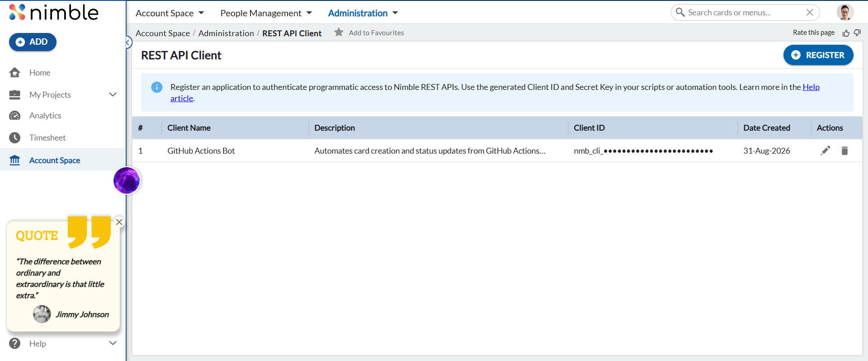
Task: Click the Account Space bank icon
Action: coord(15,160)
